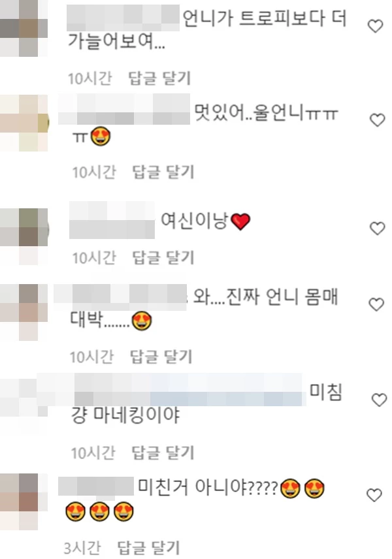The width and height of the screenshot is (392, 559).
Task: Open avatar of 몸매 대박 commenter
Action: (24, 312)
